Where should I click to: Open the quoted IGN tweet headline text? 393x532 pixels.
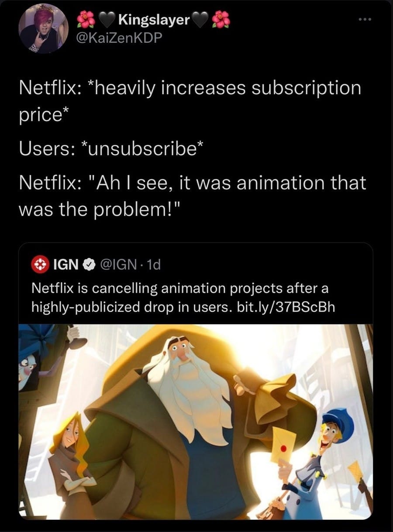point(179,298)
